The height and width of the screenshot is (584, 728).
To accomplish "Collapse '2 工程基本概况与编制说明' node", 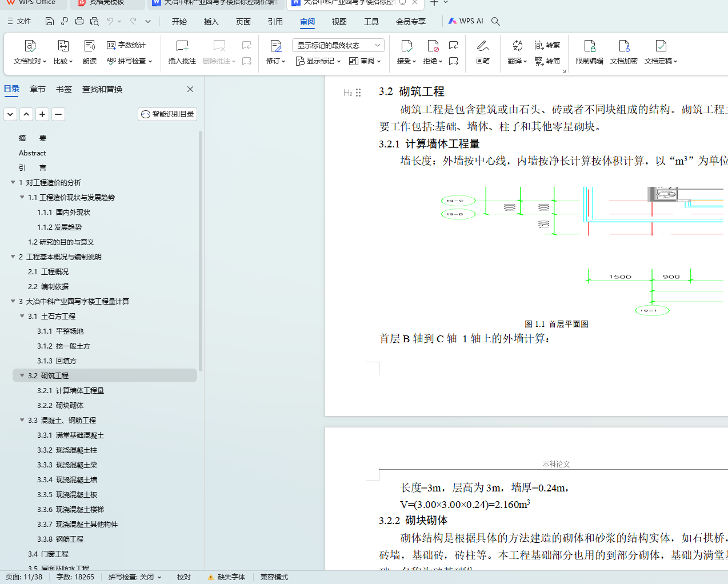I will coord(13,257).
